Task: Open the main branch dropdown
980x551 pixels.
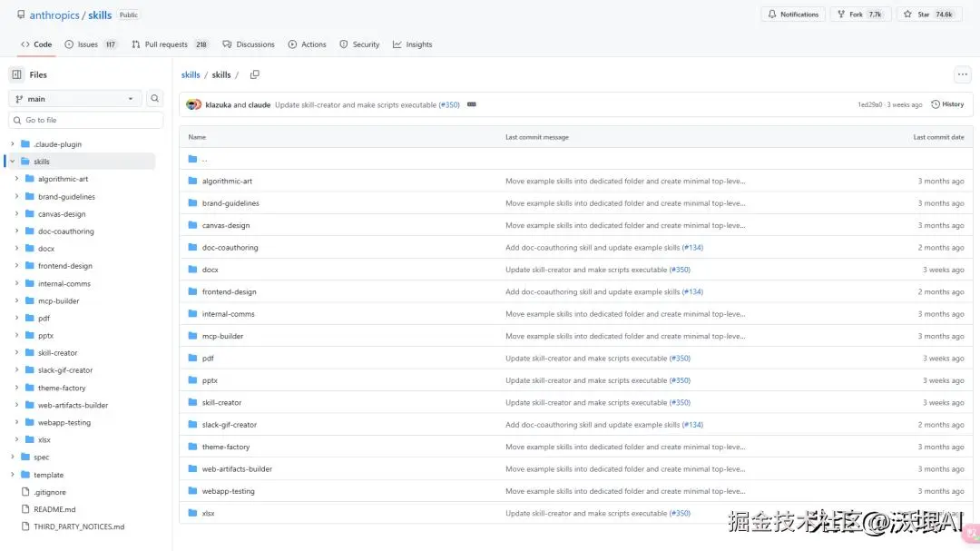Action: pyautogui.click(x=75, y=99)
